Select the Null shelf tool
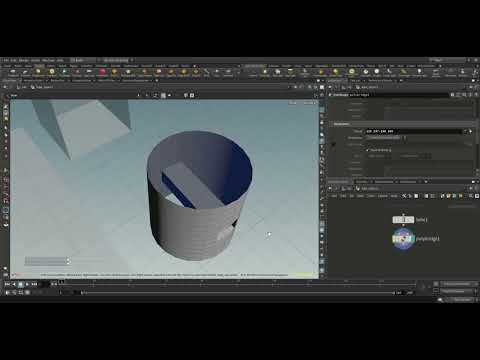The image size is (480, 360). [77, 73]
